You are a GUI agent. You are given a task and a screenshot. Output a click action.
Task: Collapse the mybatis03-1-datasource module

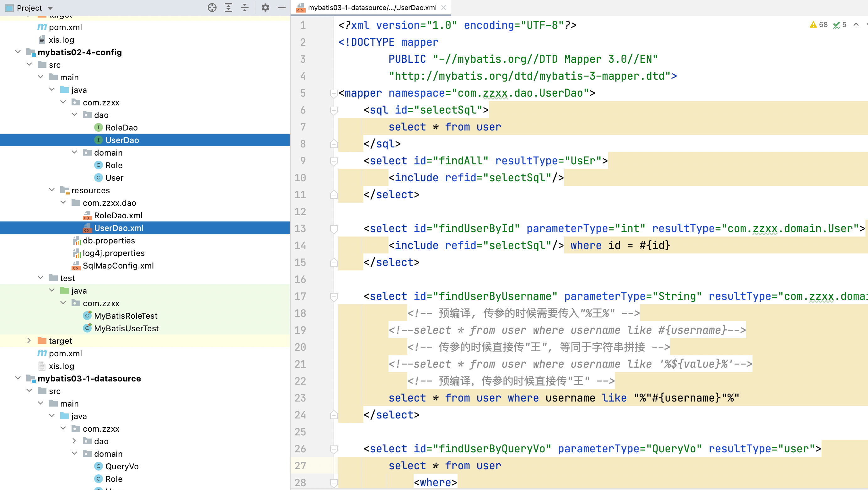coord(18,378)
